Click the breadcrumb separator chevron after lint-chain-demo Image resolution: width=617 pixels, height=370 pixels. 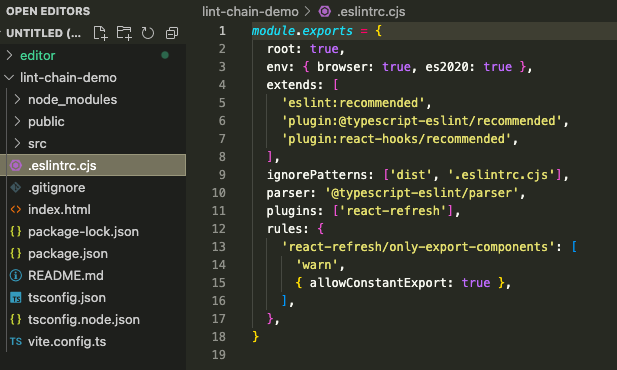click(308, 11)
